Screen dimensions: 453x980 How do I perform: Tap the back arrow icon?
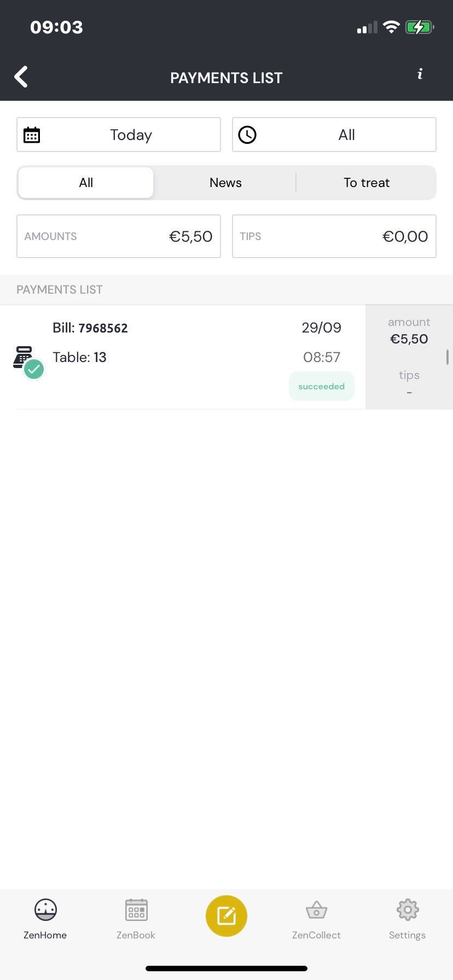tap(21, 77)
